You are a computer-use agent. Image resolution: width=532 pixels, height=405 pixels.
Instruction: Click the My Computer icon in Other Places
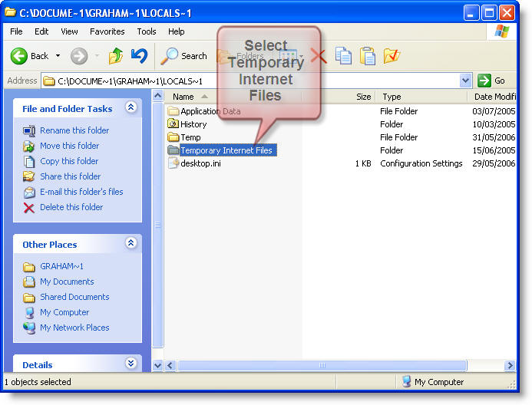29,313
